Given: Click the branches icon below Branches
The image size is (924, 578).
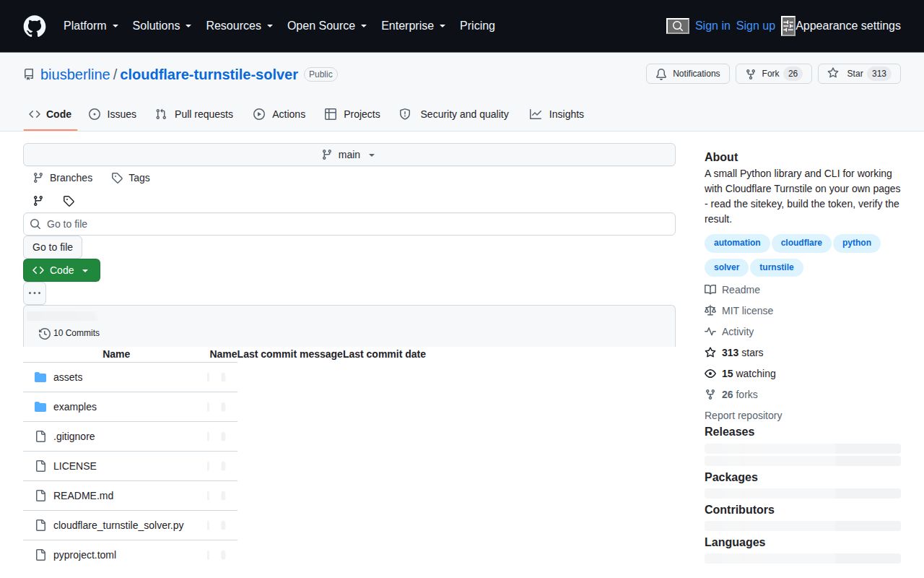Looking at the screenshot, I should coord(38,201).
